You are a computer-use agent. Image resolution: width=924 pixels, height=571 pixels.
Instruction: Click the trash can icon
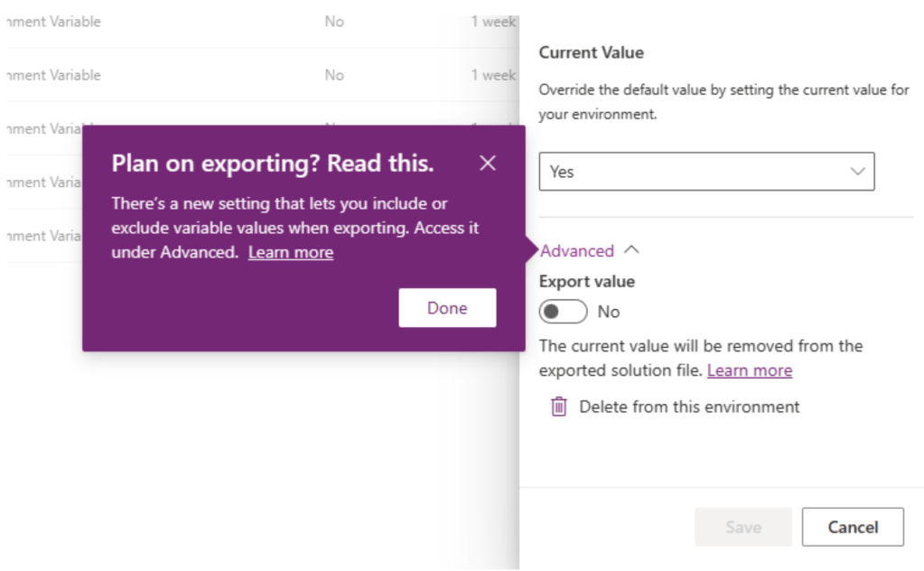(x=559, y=407)
